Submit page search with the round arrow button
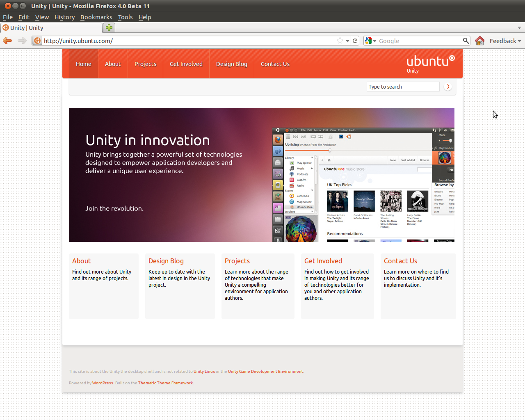This screenshot has height=420, width=525. [x=448, y=87]
